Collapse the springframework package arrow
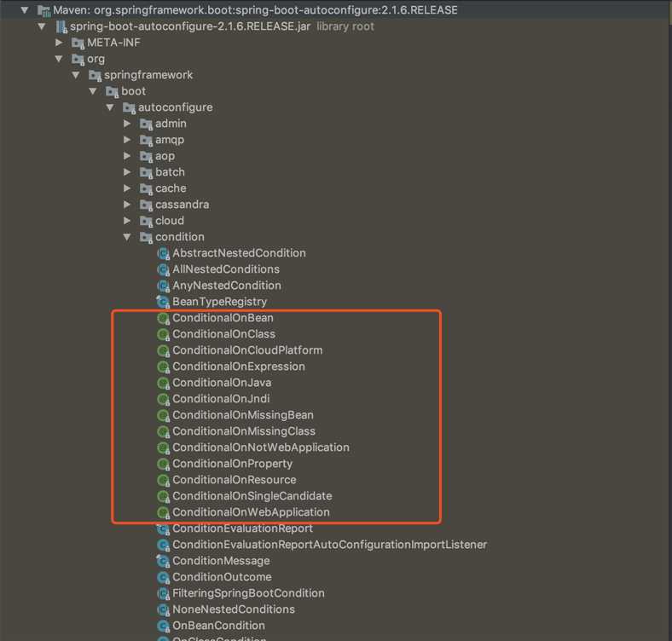 pyautogui.click(x=76, y=75)
